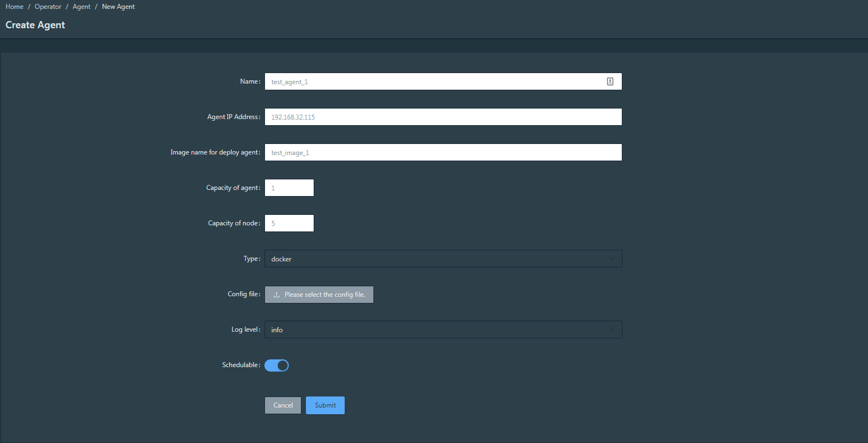Click 'Image name for deploy agent' label
868x443 pixels.
point(215,152)
